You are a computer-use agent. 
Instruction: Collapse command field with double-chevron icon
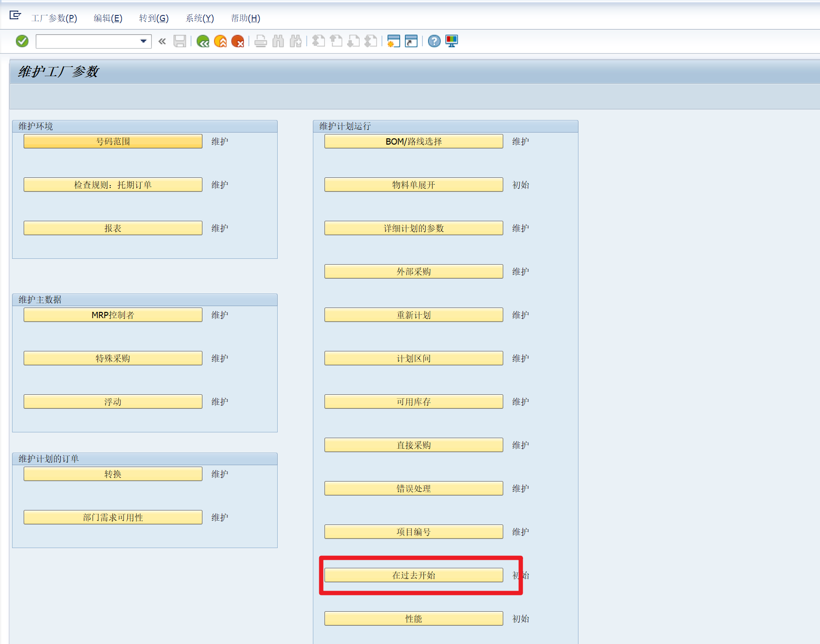click(x=162, y=41)
